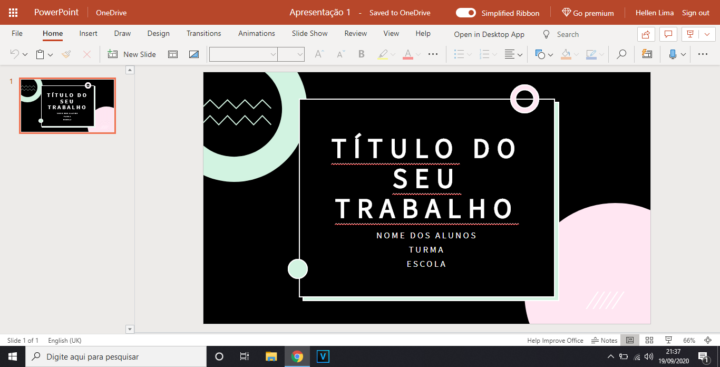This screenshot has height=367, width=720.
Task: Click Open in Desktop App
Action: (489, 34)
